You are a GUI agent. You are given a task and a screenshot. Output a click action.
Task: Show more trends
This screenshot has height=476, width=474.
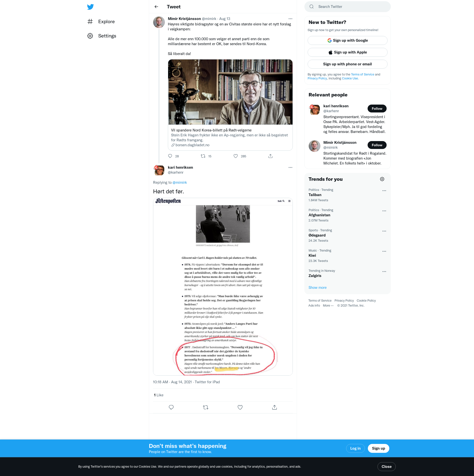pos(317,288)
